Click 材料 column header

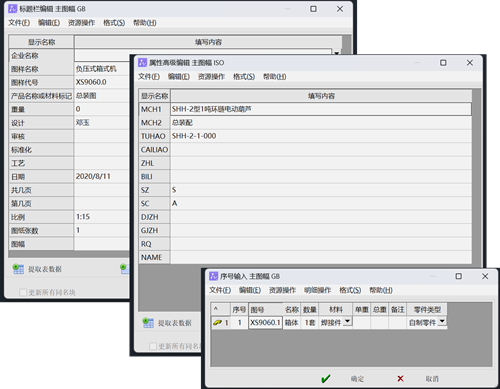(336, 310)
